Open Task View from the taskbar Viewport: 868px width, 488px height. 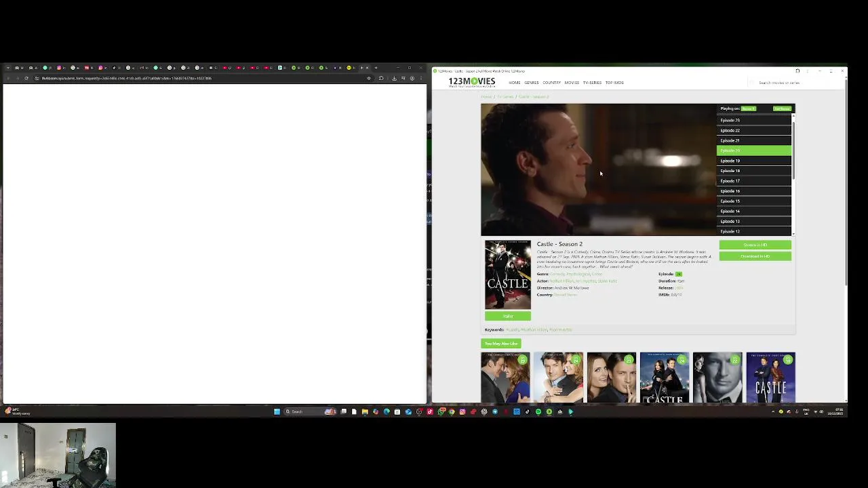pyautogui.click(x=344, y=411)
